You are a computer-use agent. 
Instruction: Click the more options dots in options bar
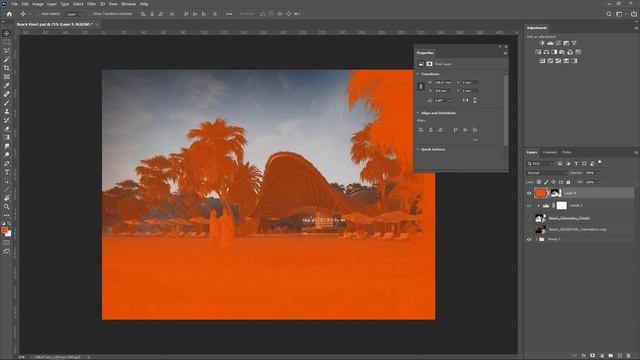229,14
